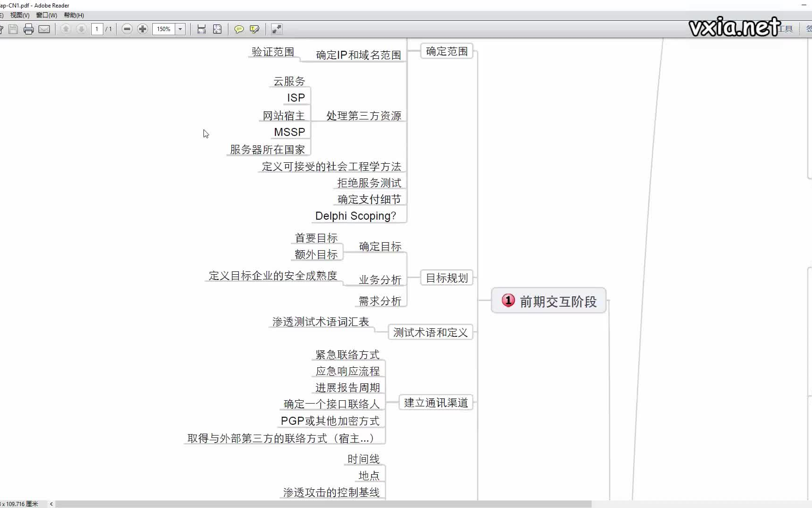Click the 渗透测试术语词汇表 text

[321, 322]
